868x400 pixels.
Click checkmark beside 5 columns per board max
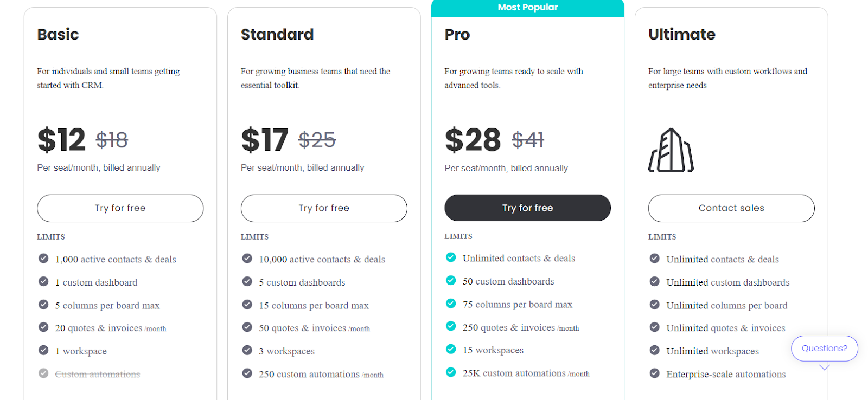43,305
